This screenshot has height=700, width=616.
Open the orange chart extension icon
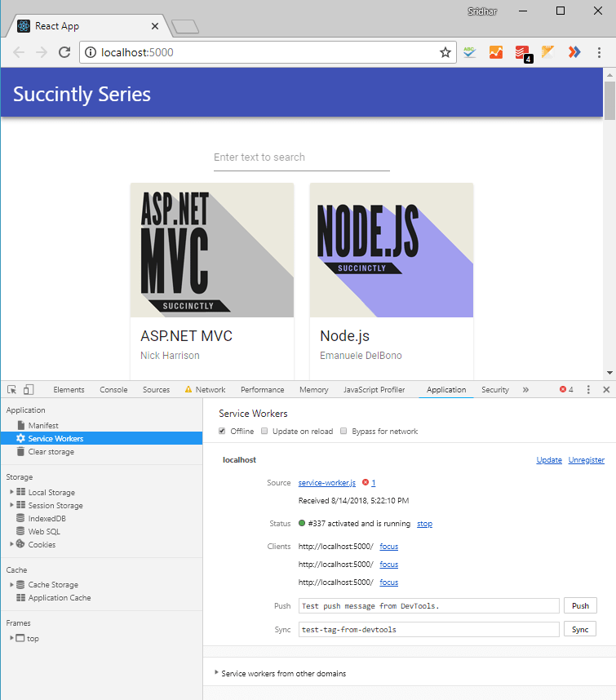pyautogui.click(x=496, y=52)
